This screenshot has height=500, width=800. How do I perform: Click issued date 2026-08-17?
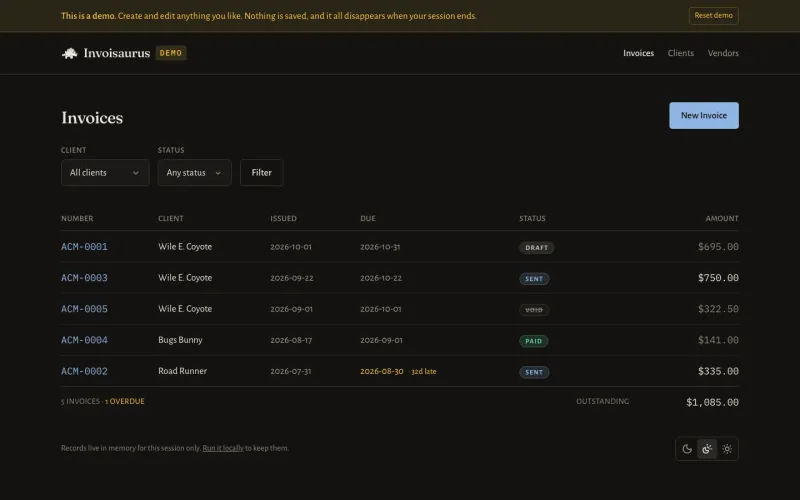(x=291, y=340)
